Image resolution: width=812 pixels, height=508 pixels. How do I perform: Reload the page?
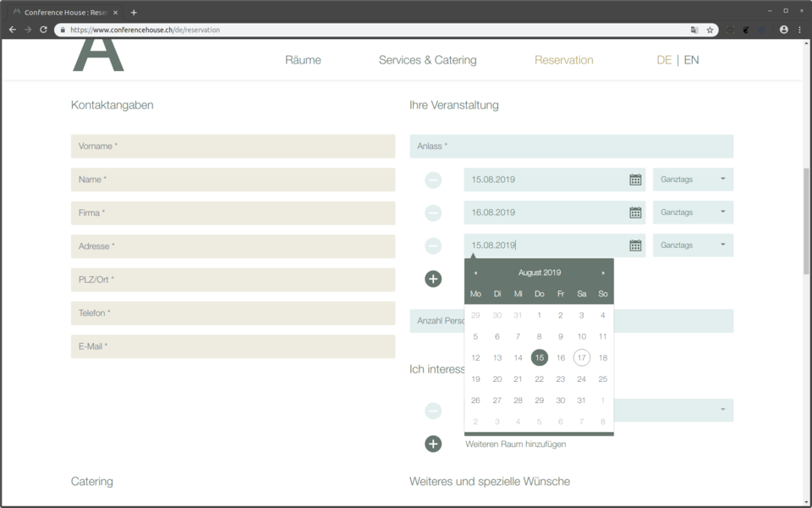tap(43, 30)
